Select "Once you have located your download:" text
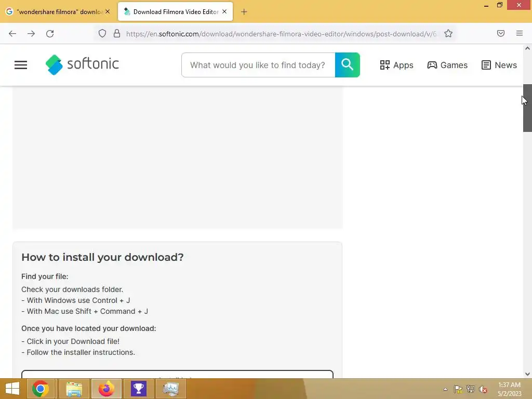Viewport: 532px width, 399px height. pyautogui.click(x=88, y=328)
